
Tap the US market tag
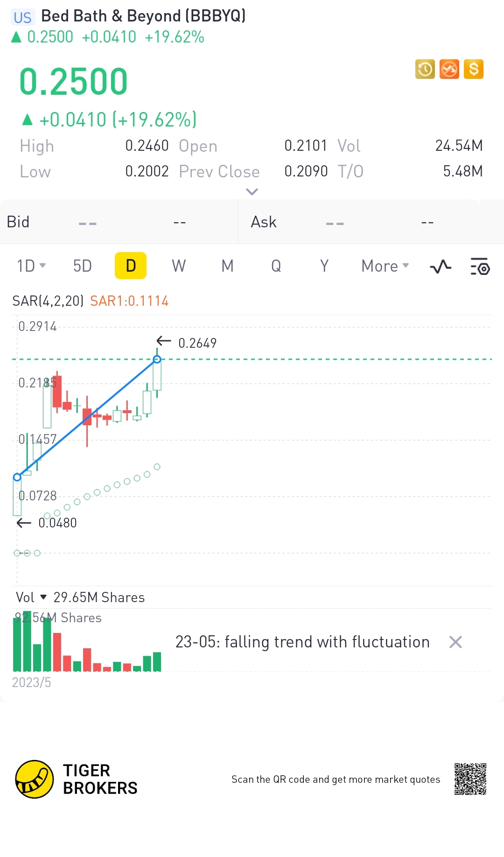(x=22, y=18)
